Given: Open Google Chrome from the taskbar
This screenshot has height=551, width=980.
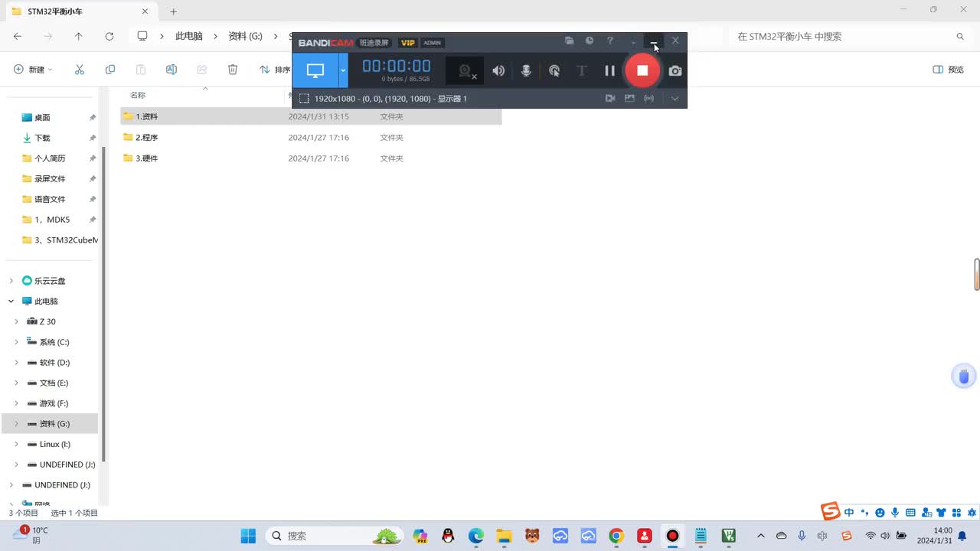Looking at the screenshot, I should click(x=616, y=536).
